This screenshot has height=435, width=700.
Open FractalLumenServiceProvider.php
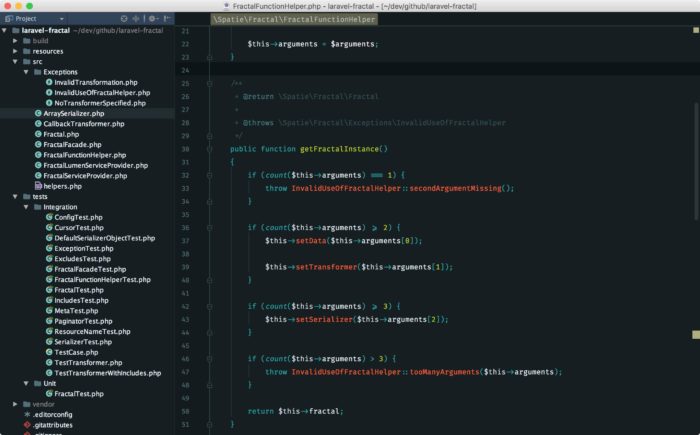96,165
